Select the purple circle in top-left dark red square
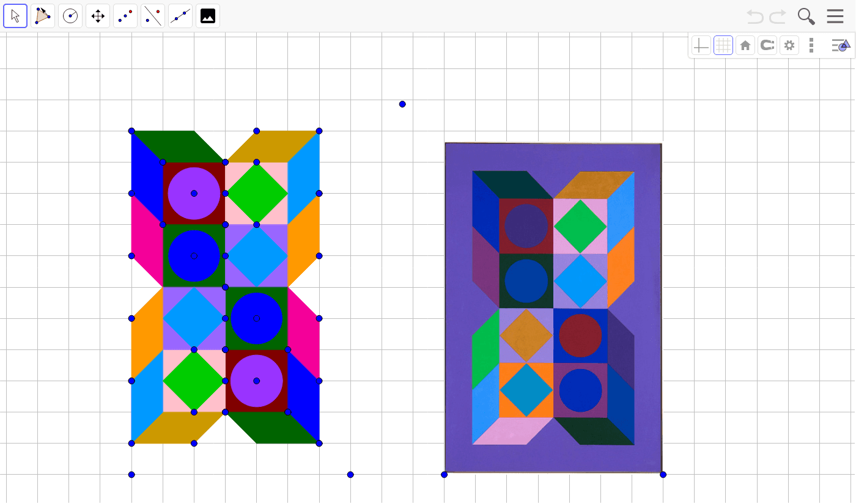The height and width of the screenshot is (504, 856). click(x=194, y=193)
